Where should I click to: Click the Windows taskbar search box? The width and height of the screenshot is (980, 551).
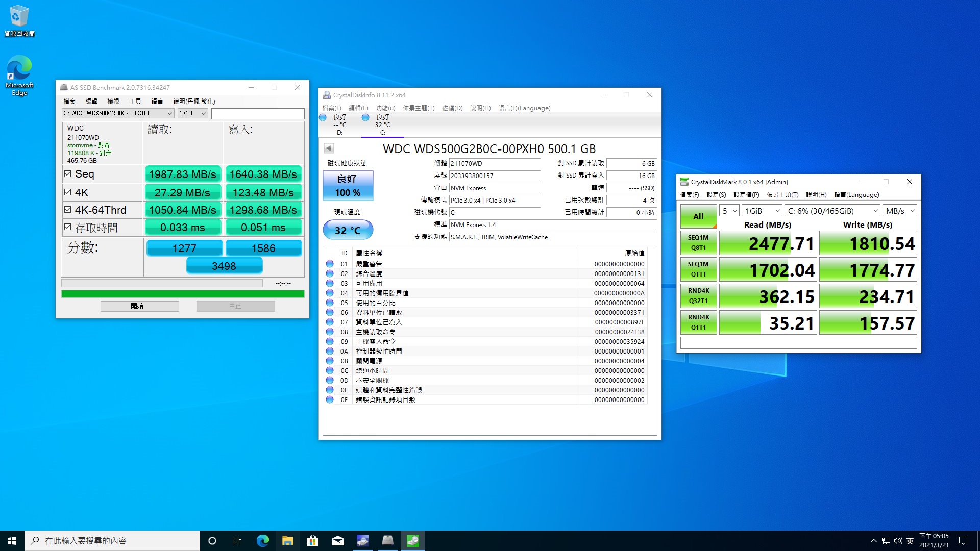(112, 541)
